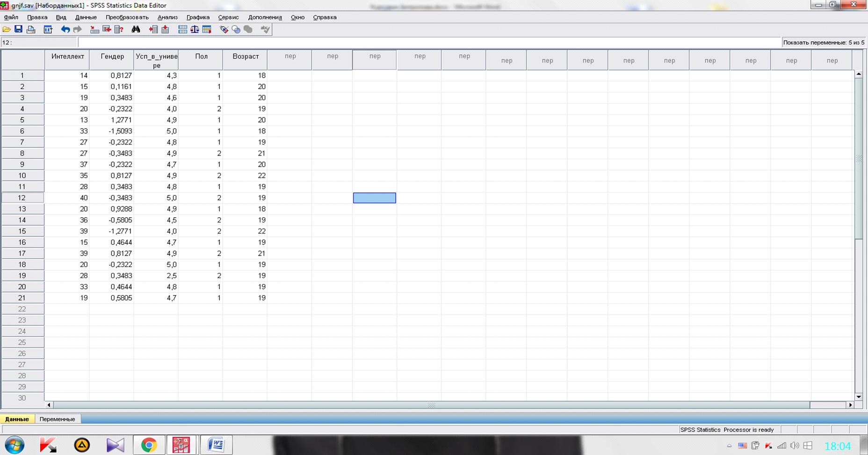Open the Go to Variable toolbar icon

pos(107,29)
